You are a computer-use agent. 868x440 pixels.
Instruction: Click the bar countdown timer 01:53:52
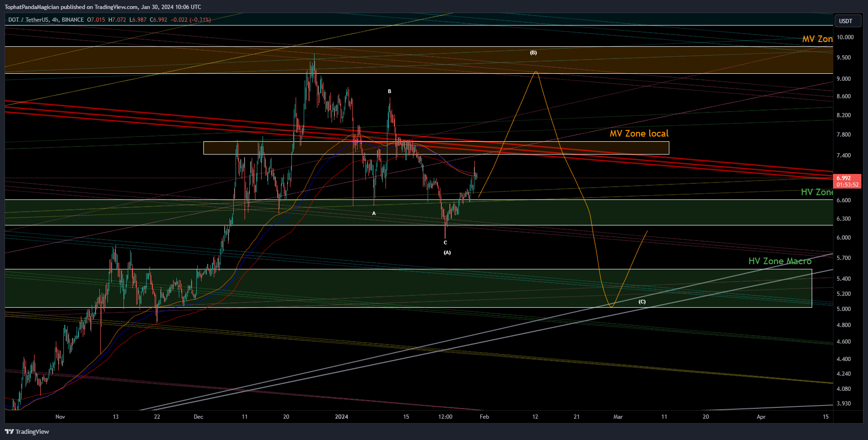coord(847,185)
